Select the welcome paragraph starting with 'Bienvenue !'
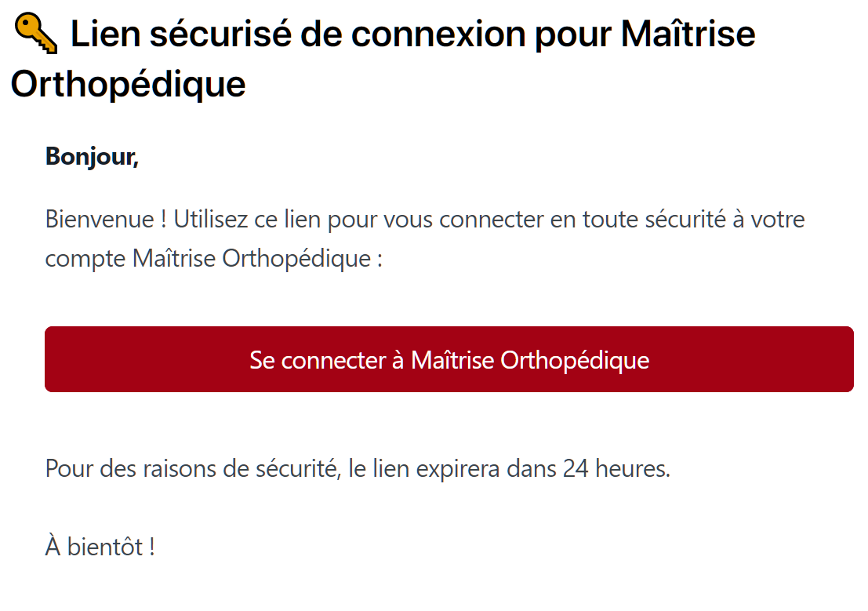Screen dimensions: 868x611 [x=314, y=219]
